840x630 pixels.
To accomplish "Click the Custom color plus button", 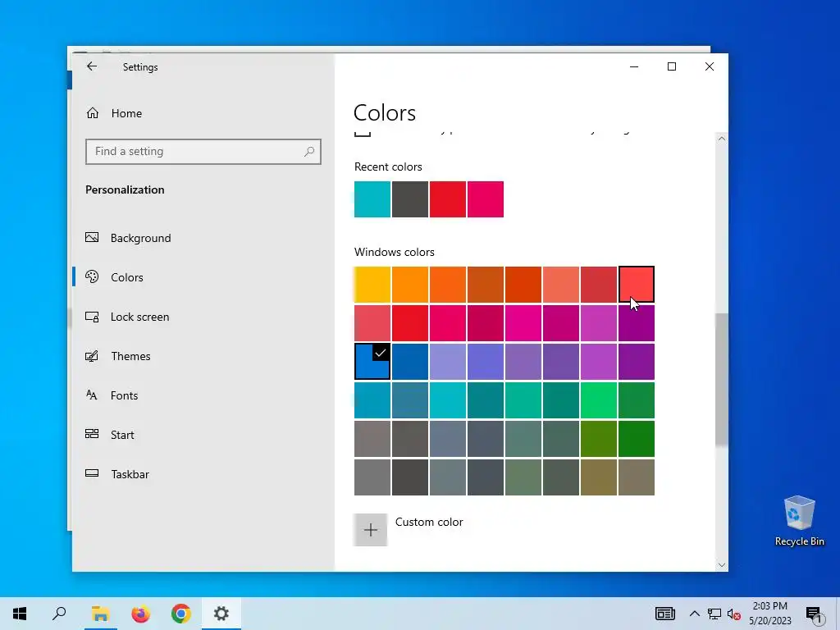I will pyautogui.click(x=370, y=530).
